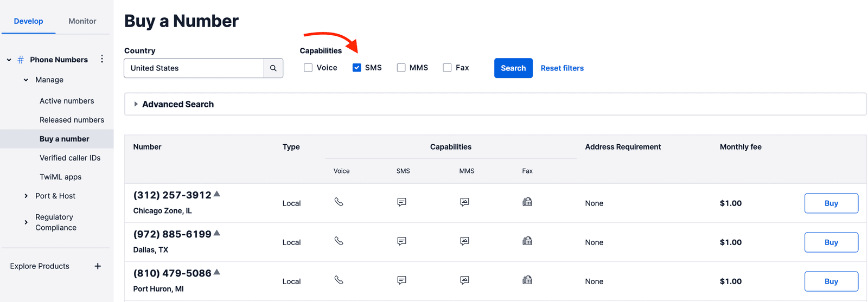Click the voice phone icon for (312) 257-3912

coord(339,202)
